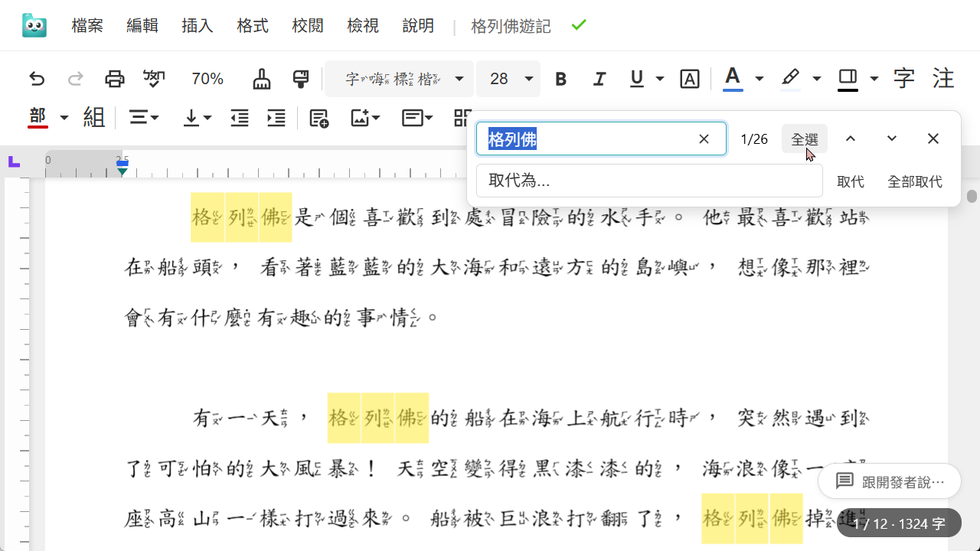Click the app logo mascot icon
Viewport: 980px width, 551px height.
pos(34,25)
